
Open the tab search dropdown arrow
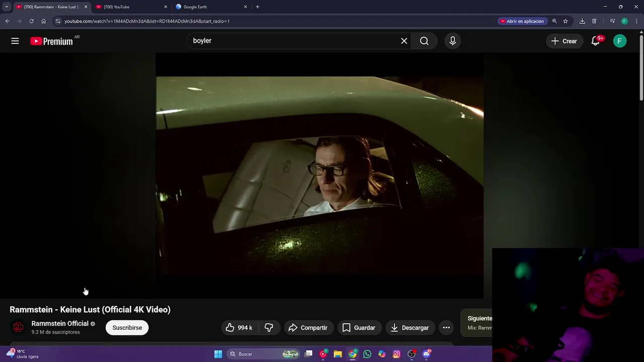point(7,7)
